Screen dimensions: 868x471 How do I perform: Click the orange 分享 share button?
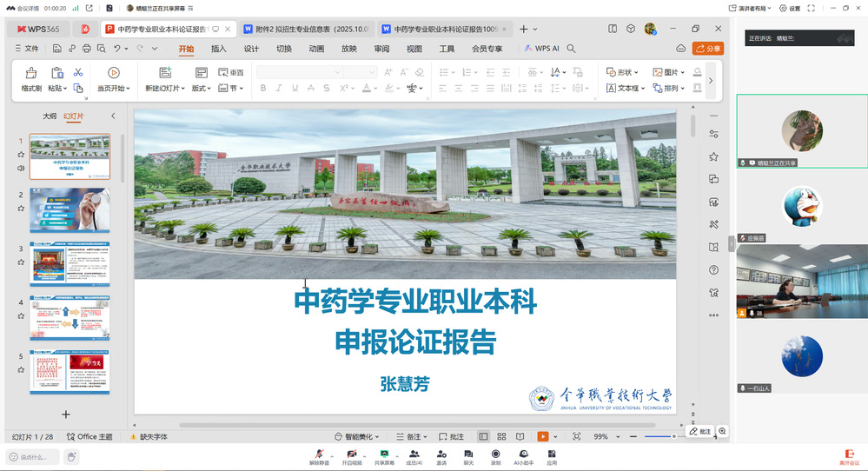coord(708,49)
